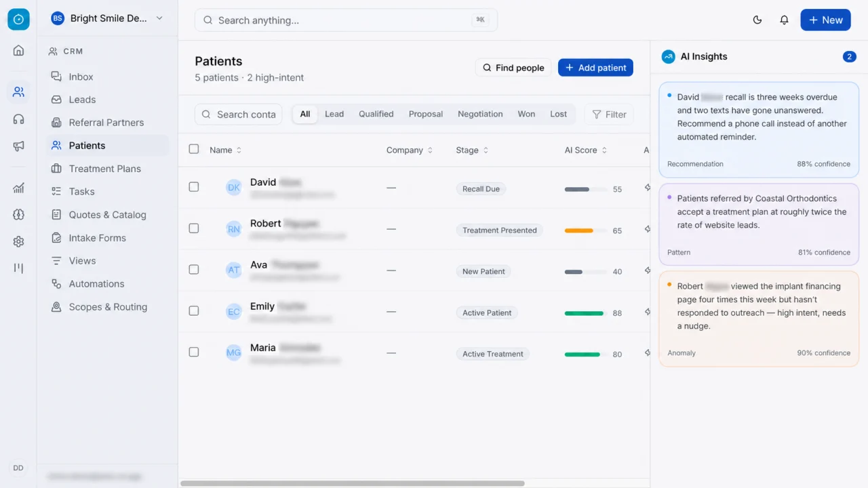The image size is (868, 488).
Task: Select the Qualified stage tab
Action: [376, 114]
